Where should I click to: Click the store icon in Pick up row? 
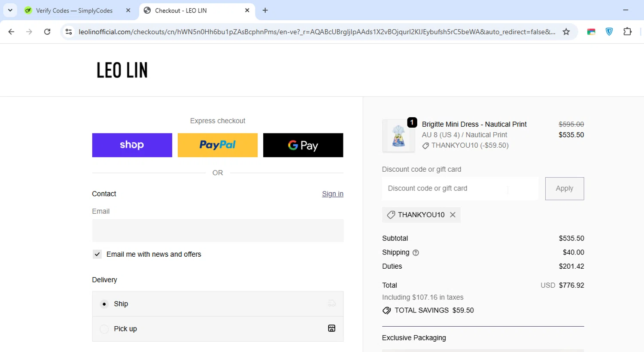coord(331,328)
